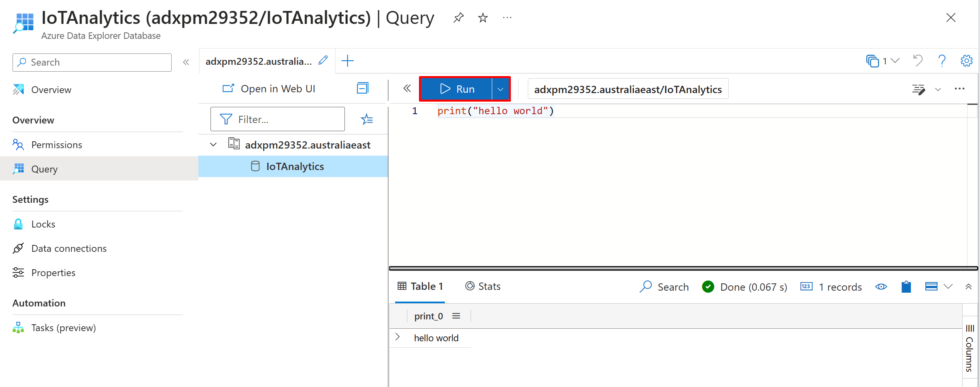Open the settings gear
The width and height of the screenshot is (980, 387).
click(967, 61)
